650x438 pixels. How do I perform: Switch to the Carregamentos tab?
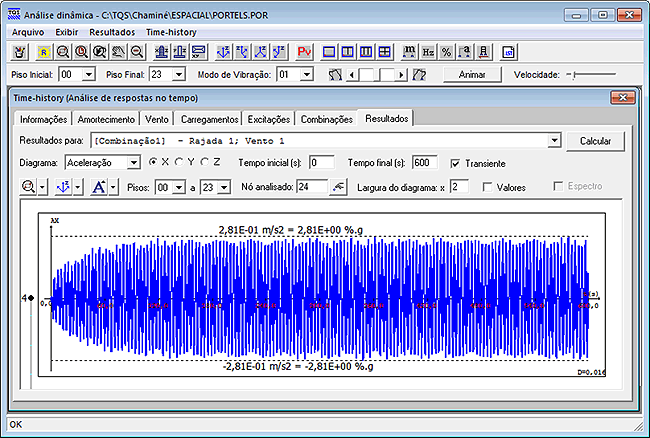click(209, 119)
